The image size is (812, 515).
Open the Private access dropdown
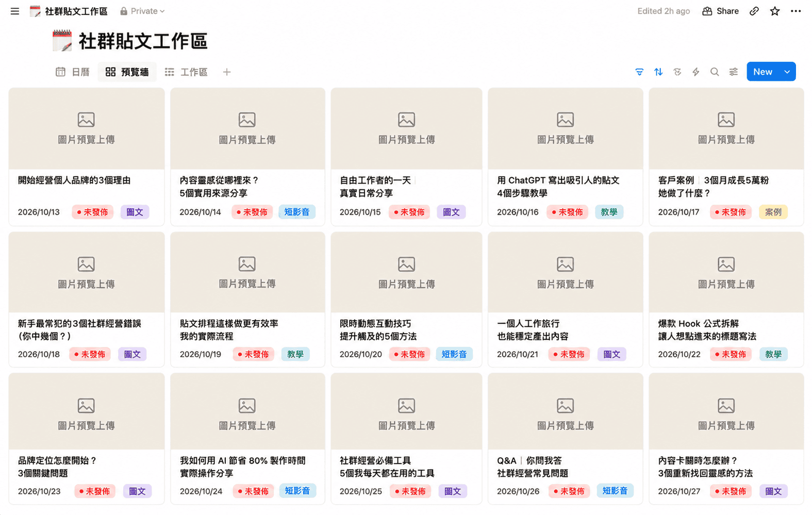[x=142, y=11]
